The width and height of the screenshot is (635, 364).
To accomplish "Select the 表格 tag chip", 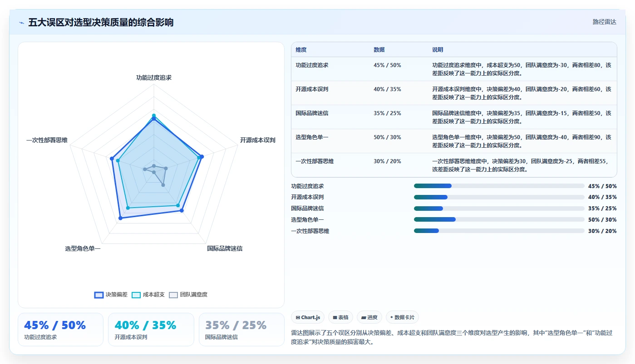I will pos(341,317).
